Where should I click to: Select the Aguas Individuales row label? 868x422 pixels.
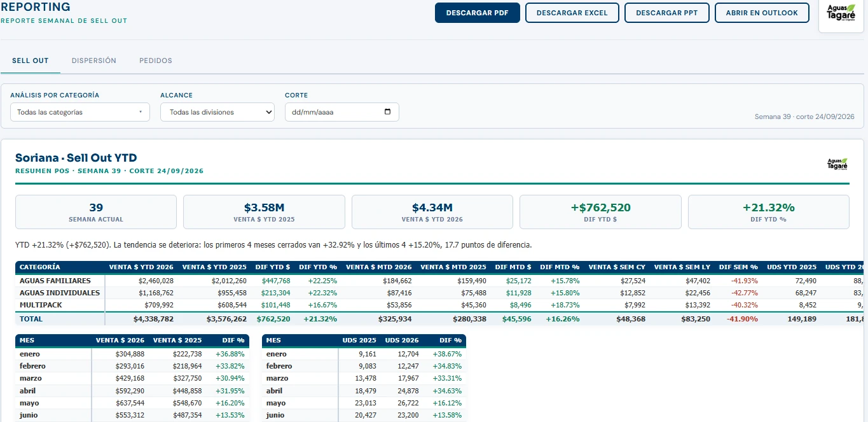click(x=60, y=293)
